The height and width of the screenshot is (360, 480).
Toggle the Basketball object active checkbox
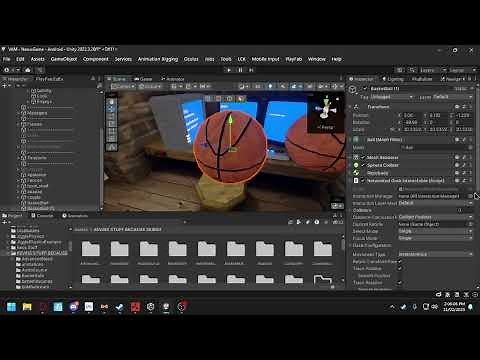pos(365,89)
